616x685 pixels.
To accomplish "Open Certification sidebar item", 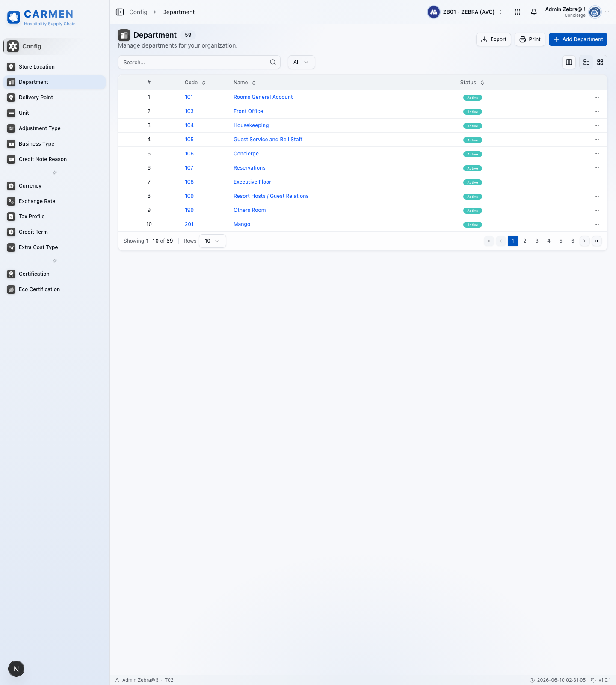I will [55, 274].
